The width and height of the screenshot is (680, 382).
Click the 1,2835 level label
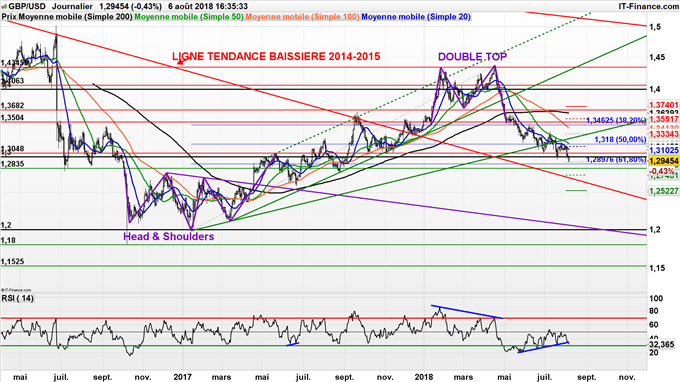[13, 164]
